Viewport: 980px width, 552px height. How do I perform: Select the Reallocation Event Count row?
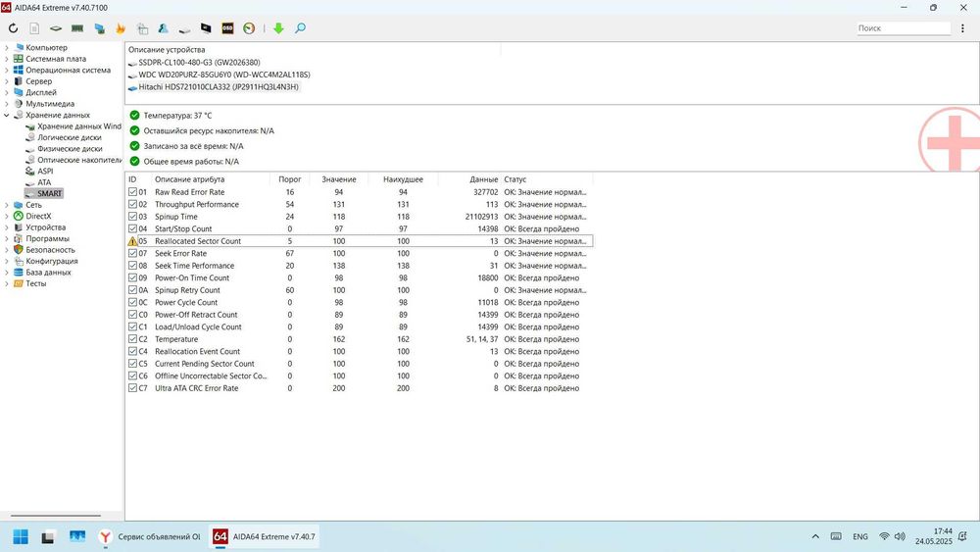359,351
